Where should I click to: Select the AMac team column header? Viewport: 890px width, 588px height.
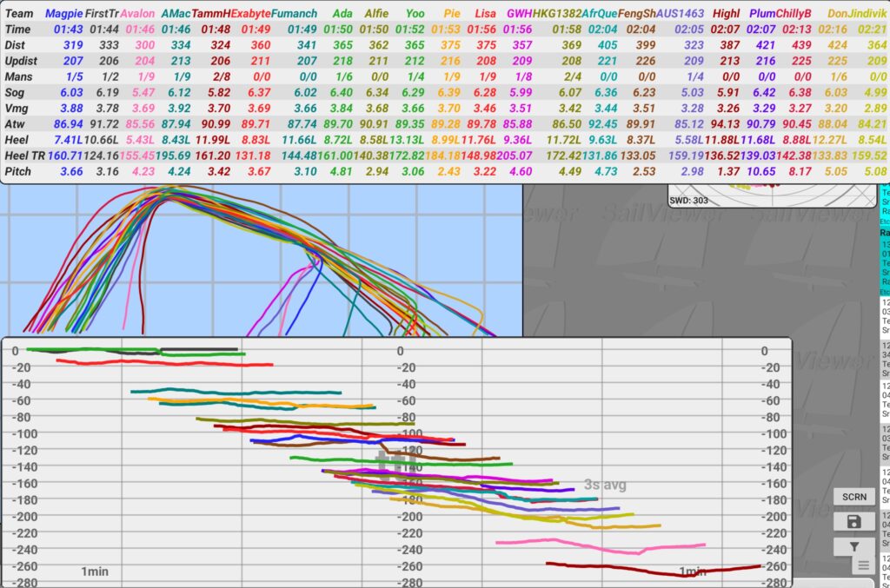click(x=176, y=14)
